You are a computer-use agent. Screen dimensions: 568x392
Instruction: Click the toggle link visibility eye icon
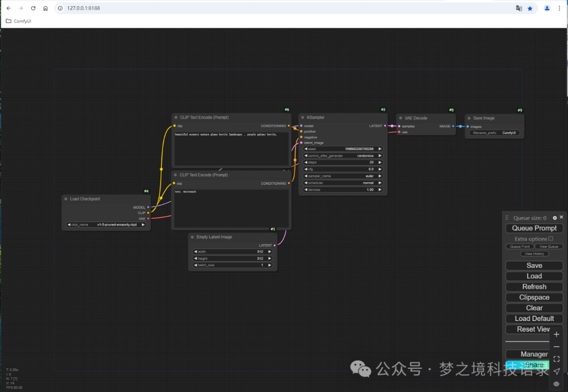coord(556,384)
